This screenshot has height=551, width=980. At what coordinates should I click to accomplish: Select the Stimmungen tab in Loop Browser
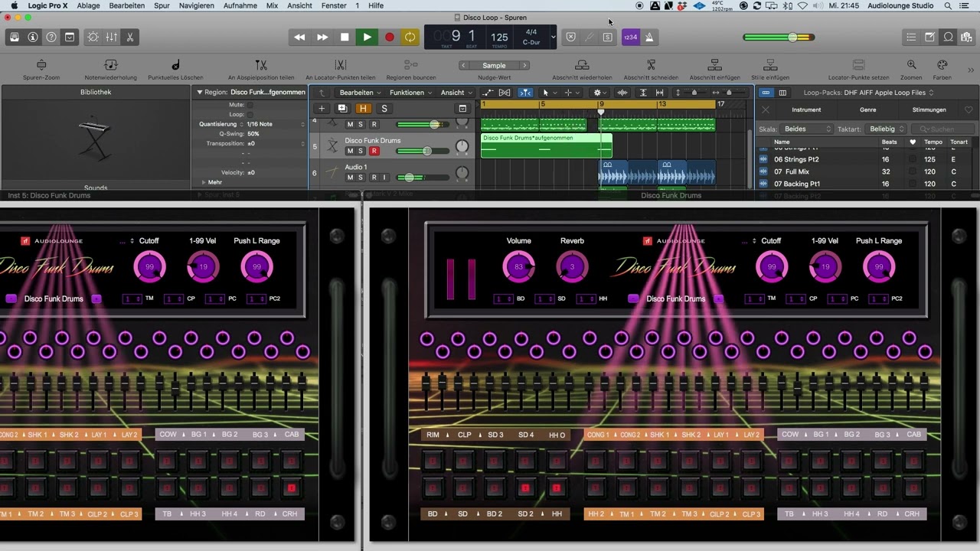point(929,110)
